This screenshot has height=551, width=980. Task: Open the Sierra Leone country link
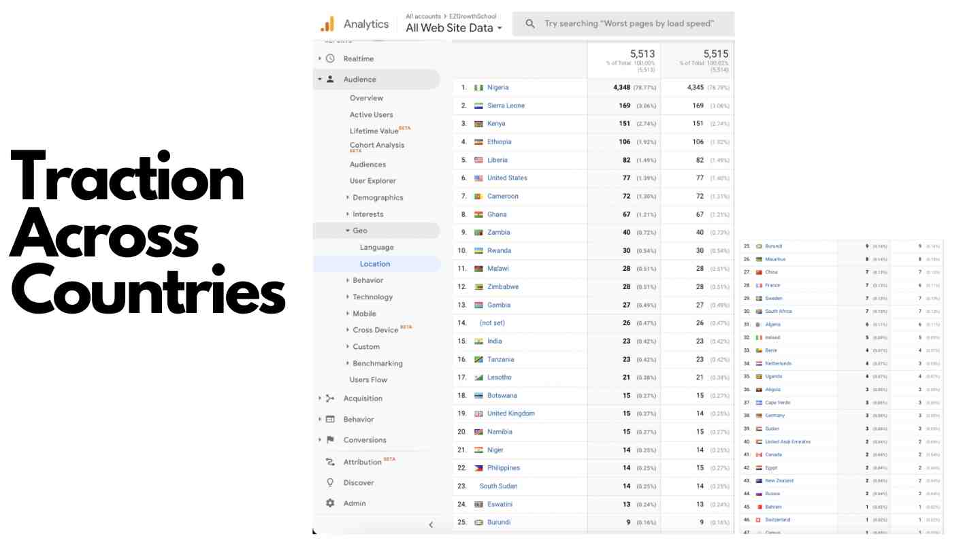[506, 106]
